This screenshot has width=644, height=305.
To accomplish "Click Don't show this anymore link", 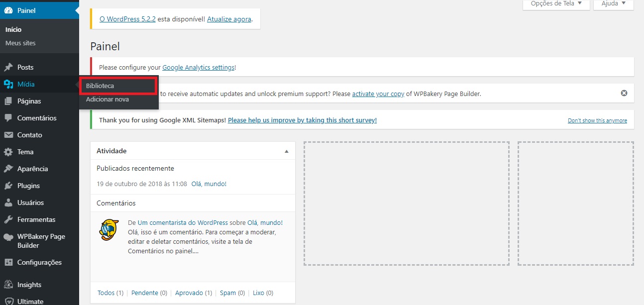I will click(x=597, y=120).
